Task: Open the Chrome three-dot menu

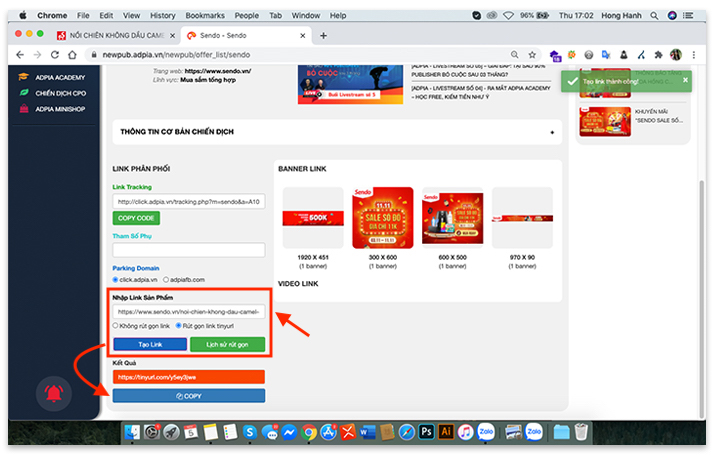Action: pyautogui.click(x=694, y=55)
